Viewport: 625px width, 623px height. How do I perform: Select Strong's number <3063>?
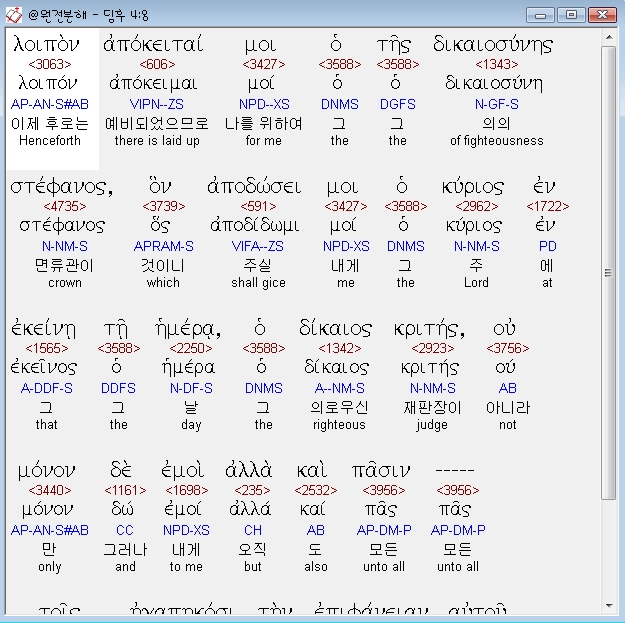click(50, 64)
